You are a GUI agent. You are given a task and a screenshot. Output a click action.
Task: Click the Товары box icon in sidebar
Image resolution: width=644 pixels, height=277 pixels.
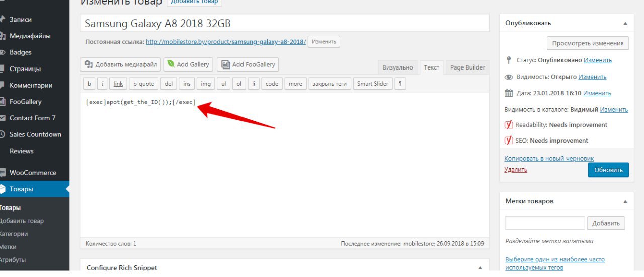pos(3,189)
